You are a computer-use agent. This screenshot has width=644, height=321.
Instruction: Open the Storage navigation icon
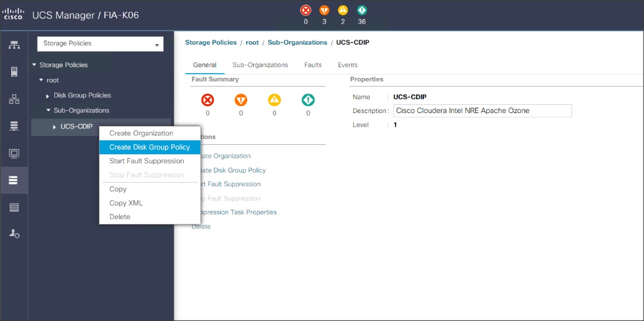coord(14,180)
